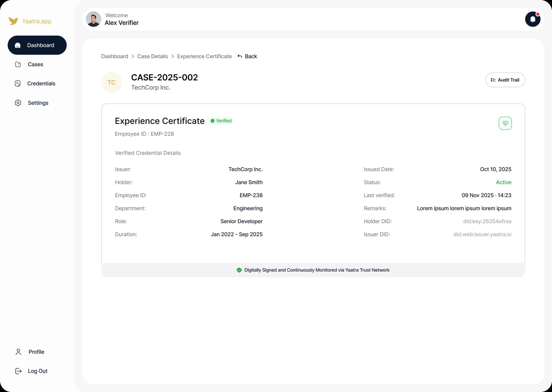Image resolution: width=552 pixels, height=392 pixels.
Task: Click the Remarks lorem ipsum text
Action: (464, 208)
